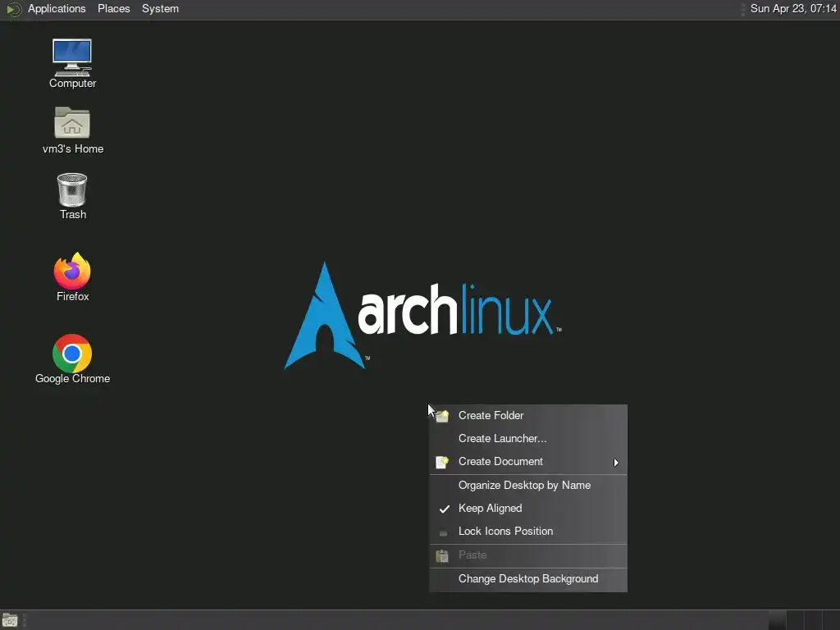Click the highlighted active workspace in the switcher

(x=778, y=620)
